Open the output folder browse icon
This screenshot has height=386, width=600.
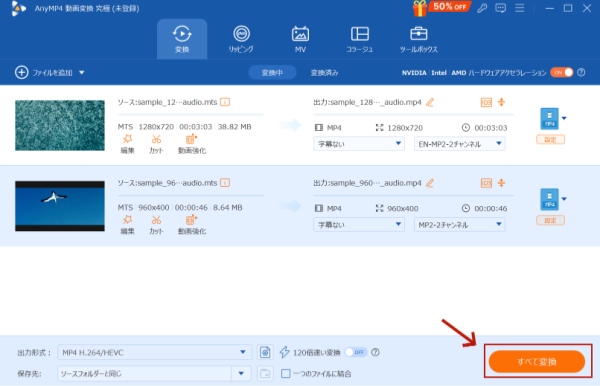(x=265, y=373)
